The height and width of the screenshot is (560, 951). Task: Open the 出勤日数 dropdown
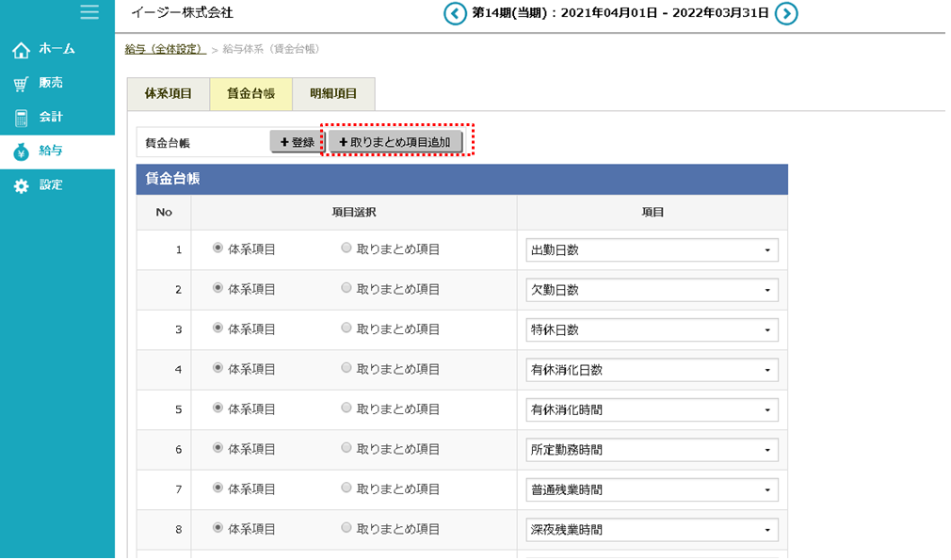tap(652, 250)
